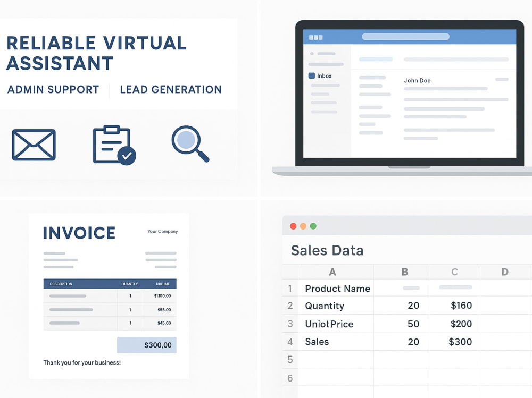Click the INVOICE heading

79,233
